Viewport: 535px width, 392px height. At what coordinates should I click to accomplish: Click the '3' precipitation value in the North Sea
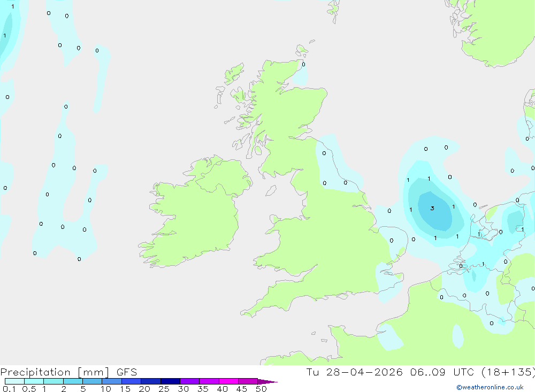[432, 208]
